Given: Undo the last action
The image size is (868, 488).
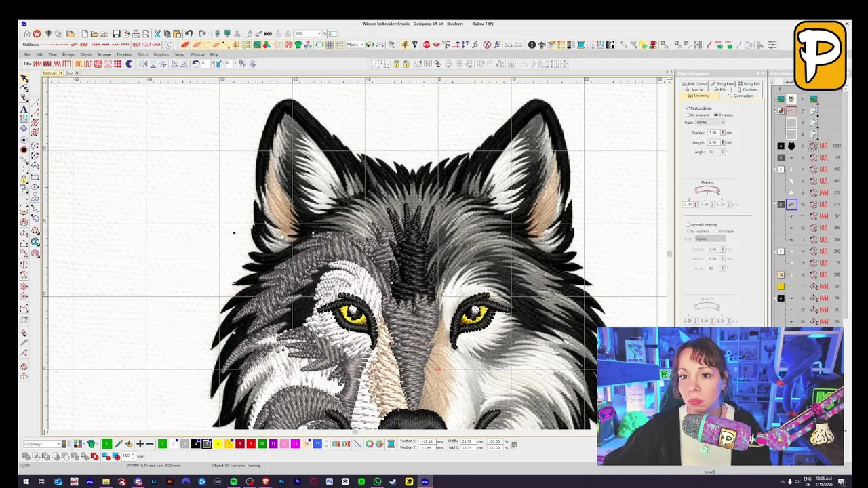Looking at the screenshot, I should 189,33.
